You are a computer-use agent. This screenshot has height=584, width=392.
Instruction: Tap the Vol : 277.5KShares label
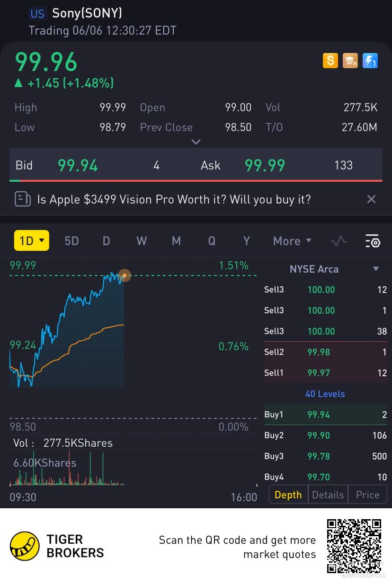pos(63,443)
